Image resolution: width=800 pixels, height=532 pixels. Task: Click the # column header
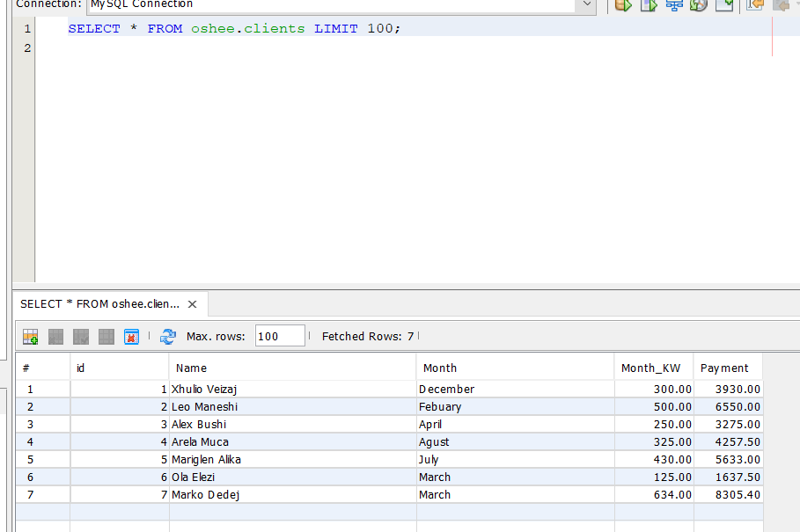[x=43, y=368]
